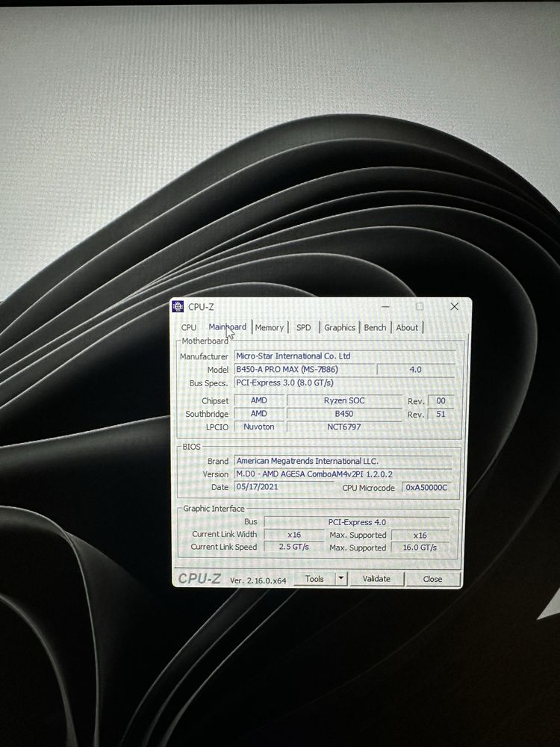Click the Max. Supported 16.0 GT/s value
560x747 pixels.
(420, 548)
